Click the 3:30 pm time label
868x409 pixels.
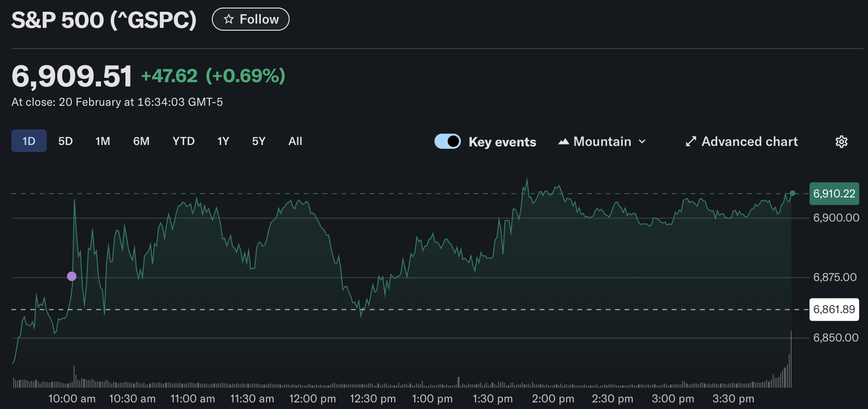click(x=733, y=399)
